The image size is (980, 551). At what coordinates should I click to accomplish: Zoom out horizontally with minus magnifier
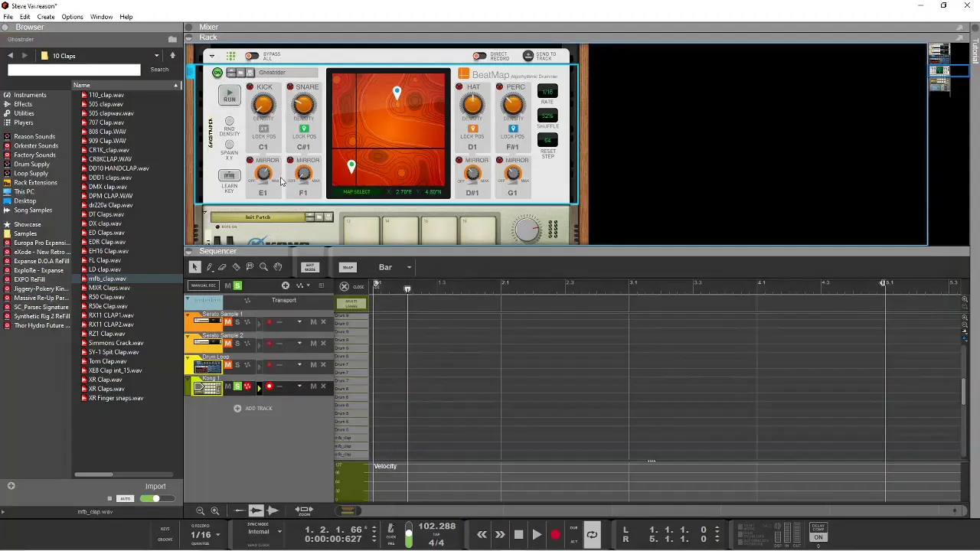click(x=201, y=510)
